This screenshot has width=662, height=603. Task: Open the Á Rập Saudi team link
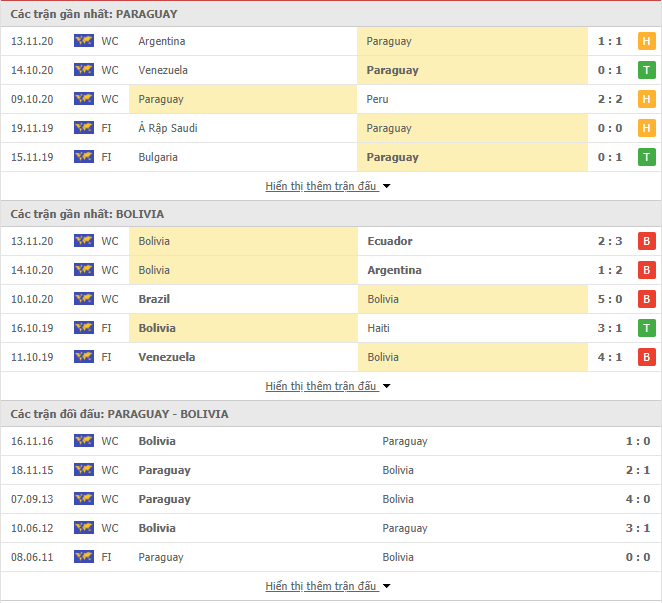tap(168, 128)
